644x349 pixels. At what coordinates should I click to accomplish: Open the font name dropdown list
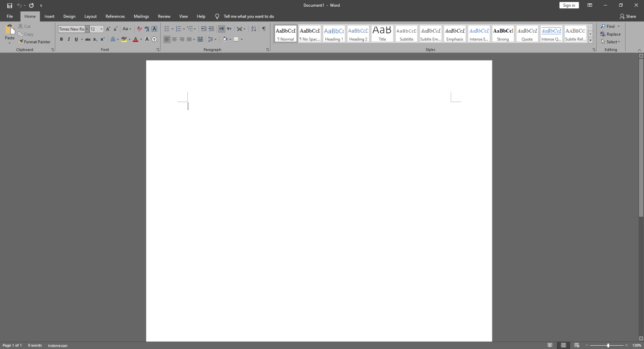click(x=87, y=29)
